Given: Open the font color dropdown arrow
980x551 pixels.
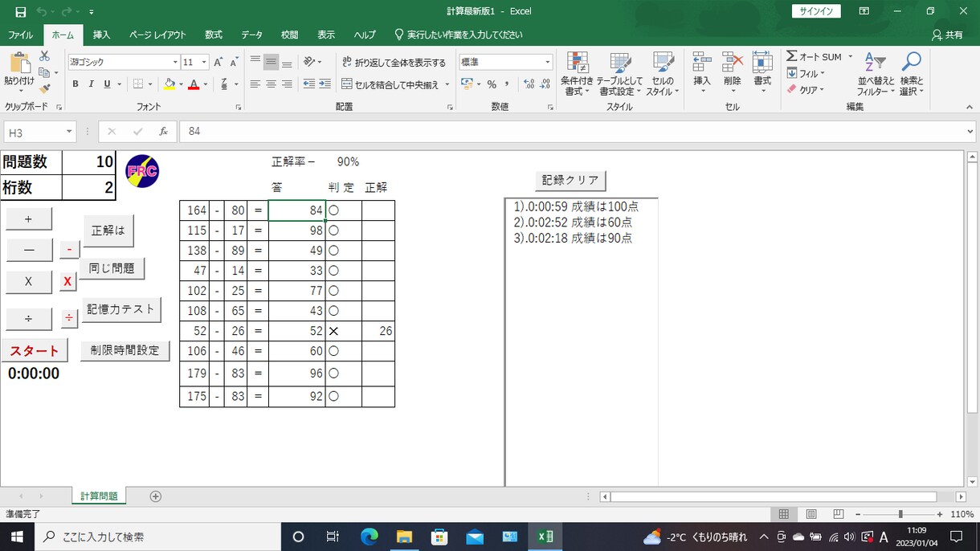Looking at the screenshot, I should point(205,84).
